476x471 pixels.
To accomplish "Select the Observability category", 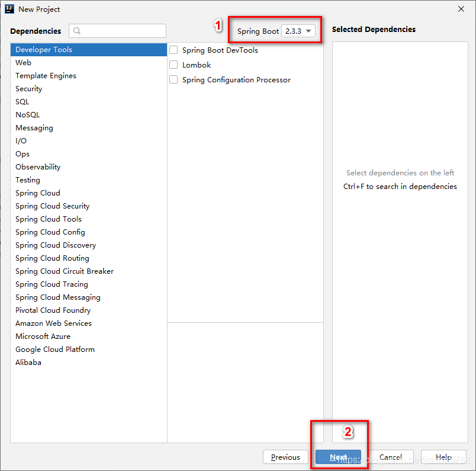I will [89, 167].
